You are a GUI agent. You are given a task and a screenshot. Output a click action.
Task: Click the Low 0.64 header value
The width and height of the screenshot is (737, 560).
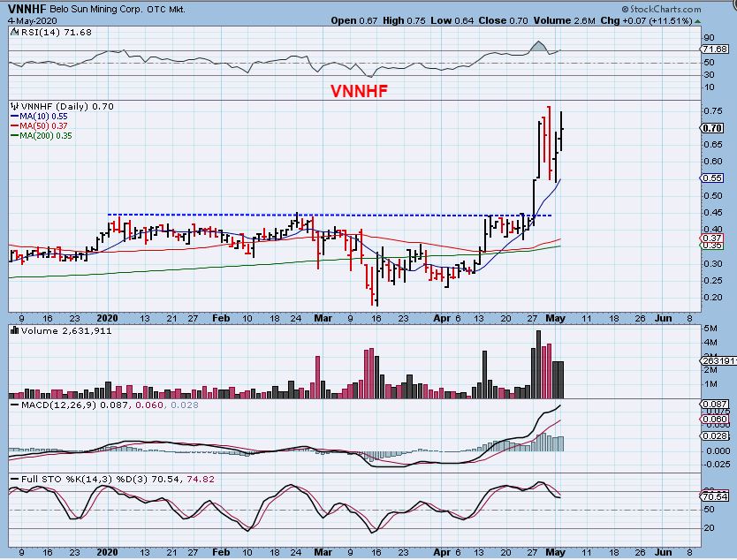tap(452, 20)
